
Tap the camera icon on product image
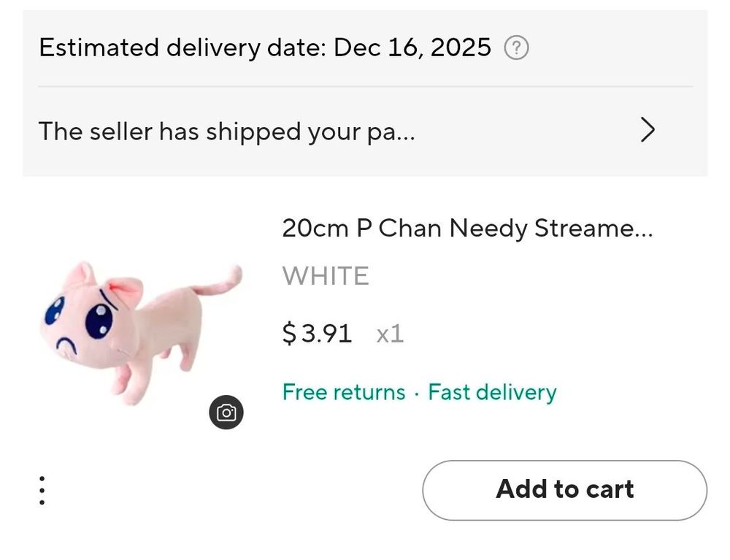tap(226, 413)
